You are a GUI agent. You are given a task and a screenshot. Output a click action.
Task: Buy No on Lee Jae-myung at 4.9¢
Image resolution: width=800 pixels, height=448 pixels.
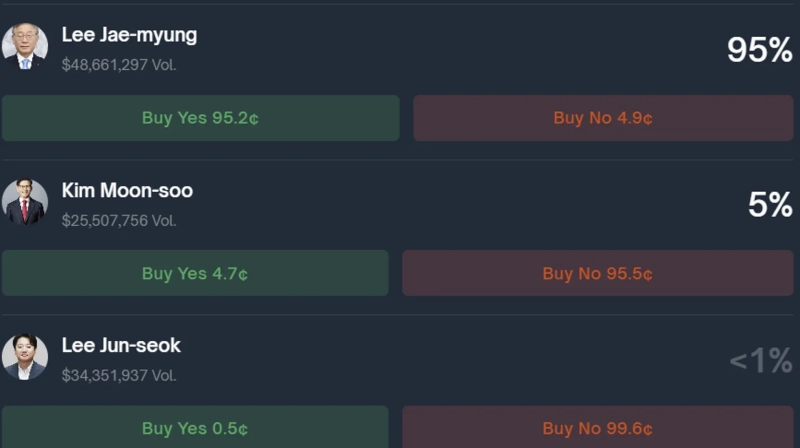(x=603, y=118)
